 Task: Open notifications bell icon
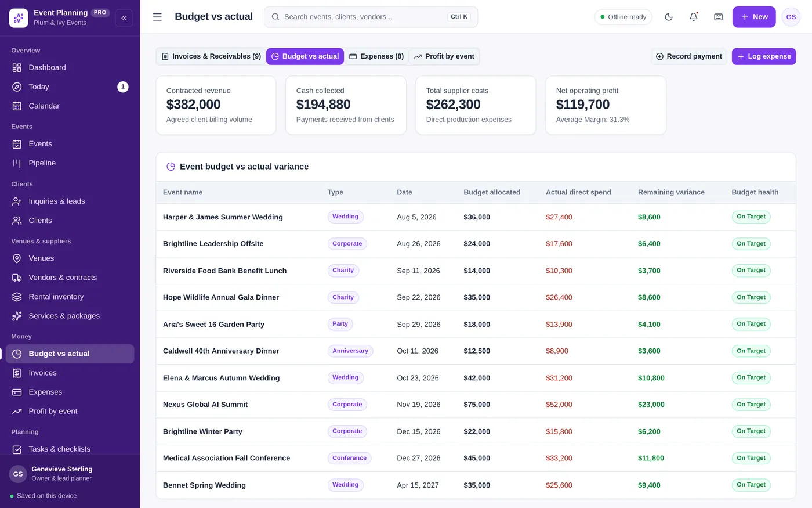pyautogui.click(x=694, y=17)
